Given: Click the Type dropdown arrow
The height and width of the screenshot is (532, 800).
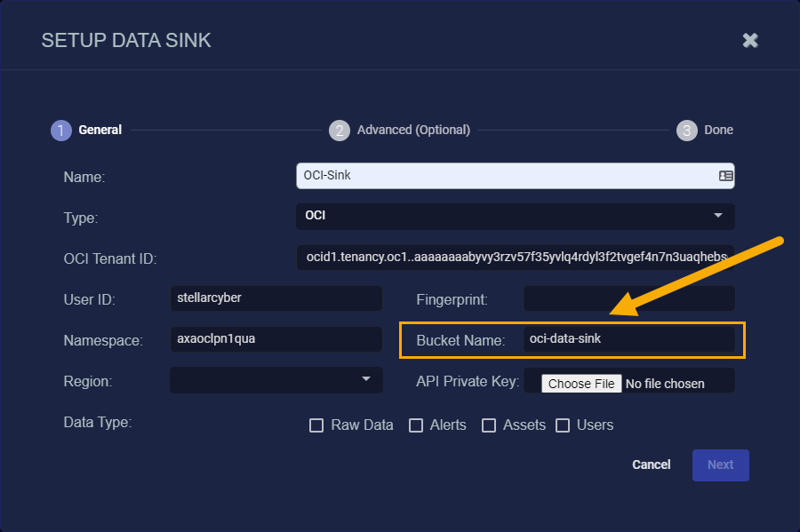Looking at the screenshot, I should [x=718, y=216].
